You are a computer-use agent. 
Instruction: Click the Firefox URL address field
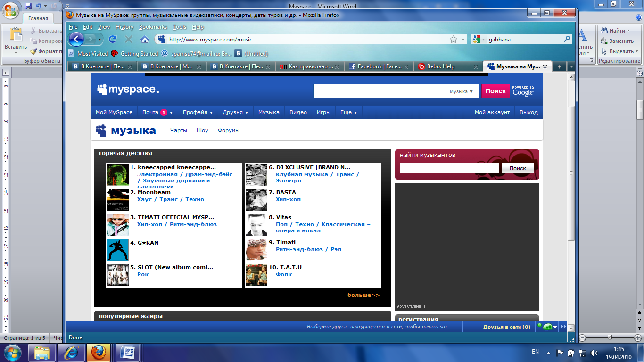[x=306, y=40]
